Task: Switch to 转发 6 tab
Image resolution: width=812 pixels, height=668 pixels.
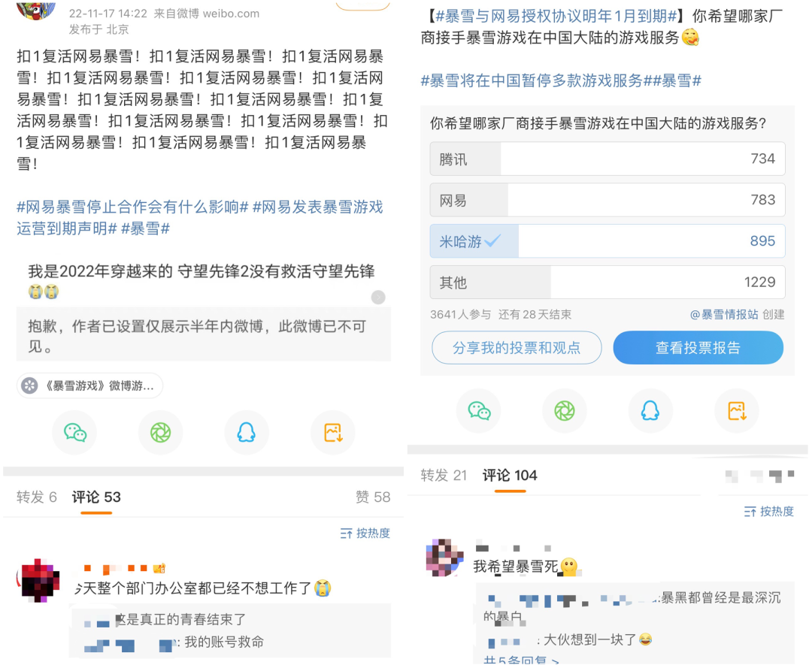Action: [x=36, y=497]
